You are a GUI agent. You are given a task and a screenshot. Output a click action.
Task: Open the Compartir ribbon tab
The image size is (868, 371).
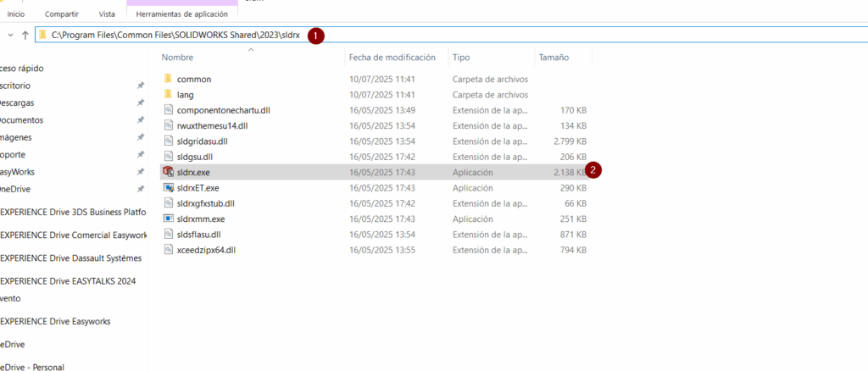coord(61,14)
